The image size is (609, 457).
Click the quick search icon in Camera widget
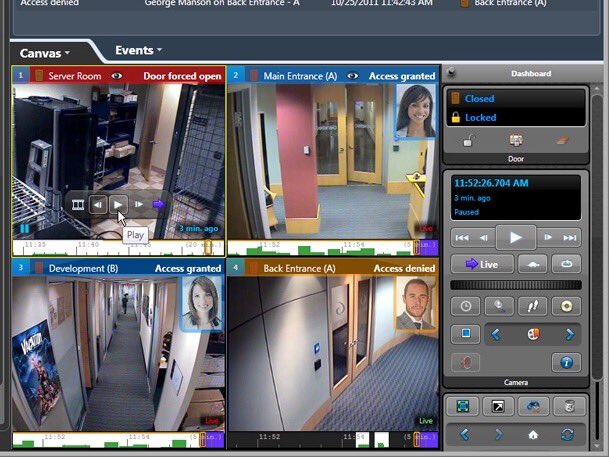coord(499,306)
